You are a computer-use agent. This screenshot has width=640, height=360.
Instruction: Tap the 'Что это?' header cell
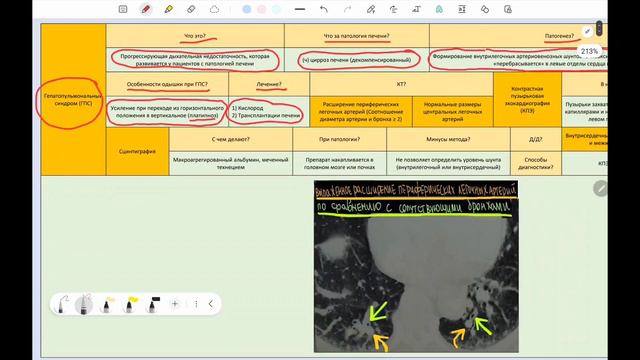[x=195, y=36]
